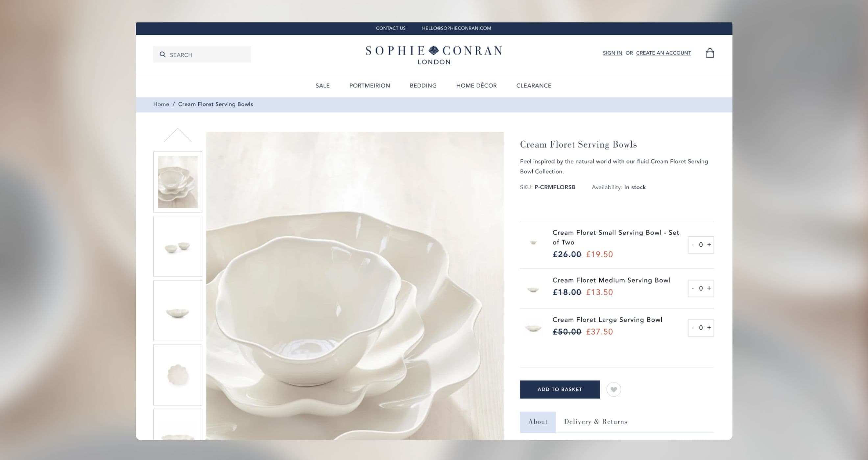Increase Large Serving Bowl quantity
The width and height of the screenshot is (868, 460).
point(709,328)
